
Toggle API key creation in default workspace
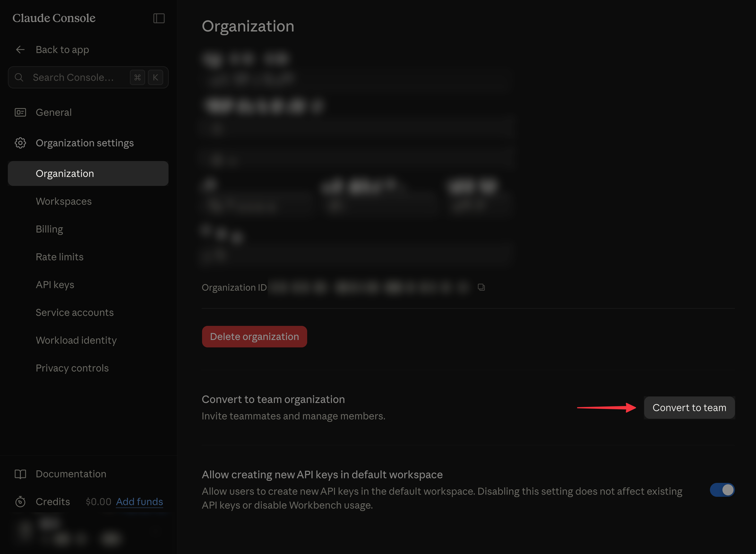[722, 490]
